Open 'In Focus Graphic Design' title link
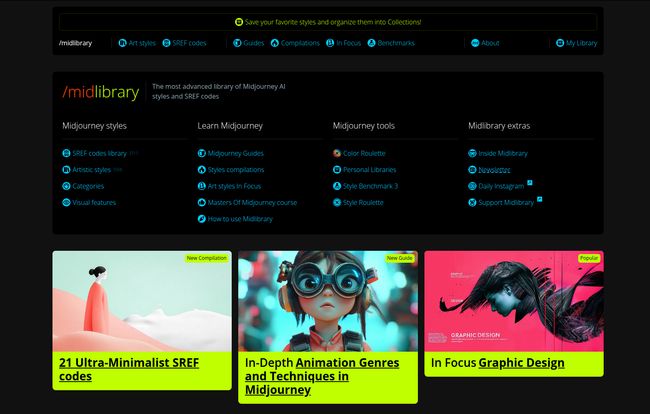The image size is (650, 414). click(497, 363)
